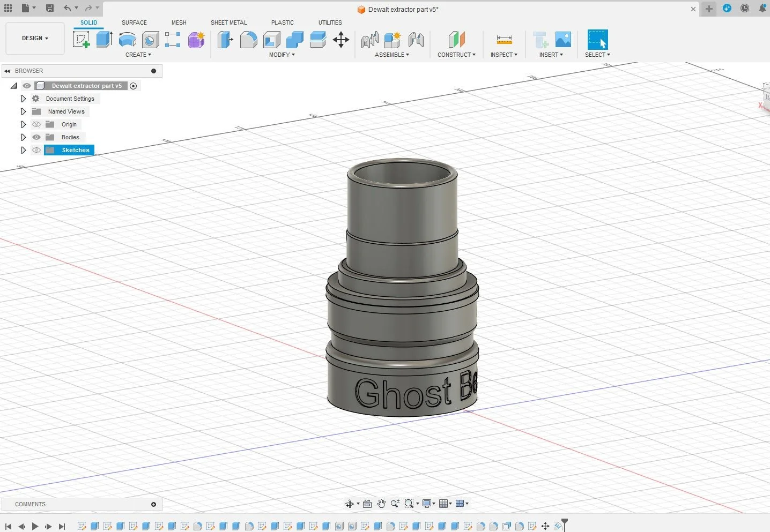Save the document with the disk icon
This screenshot has height=532, width=770.
pos(50,8)
